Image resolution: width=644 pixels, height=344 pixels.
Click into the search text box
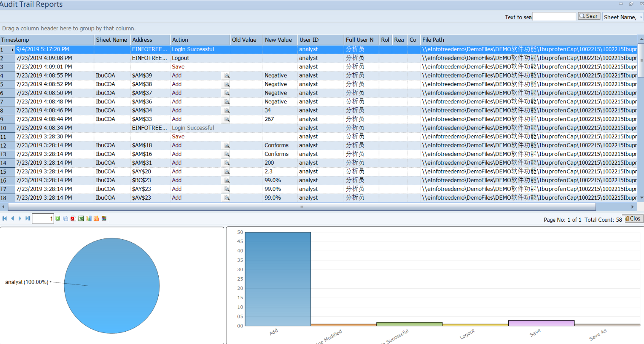tap(554, 17)
